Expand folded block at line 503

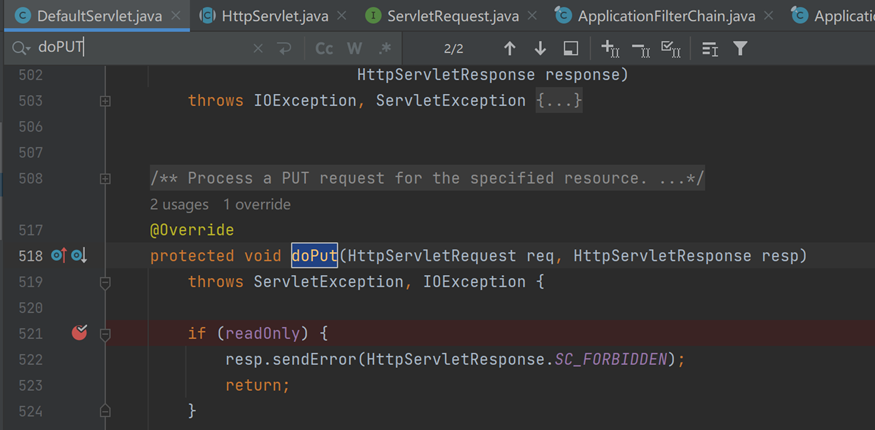pos(104,102)
